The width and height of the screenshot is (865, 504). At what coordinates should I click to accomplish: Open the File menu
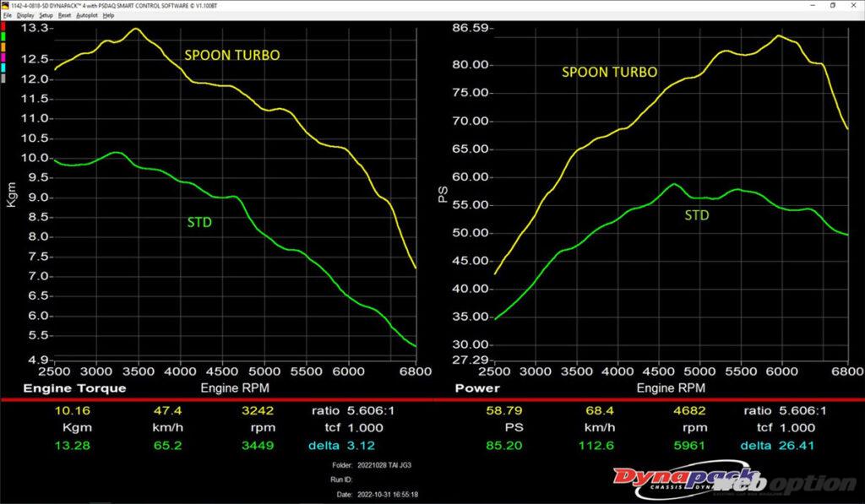tap(7, 15)
